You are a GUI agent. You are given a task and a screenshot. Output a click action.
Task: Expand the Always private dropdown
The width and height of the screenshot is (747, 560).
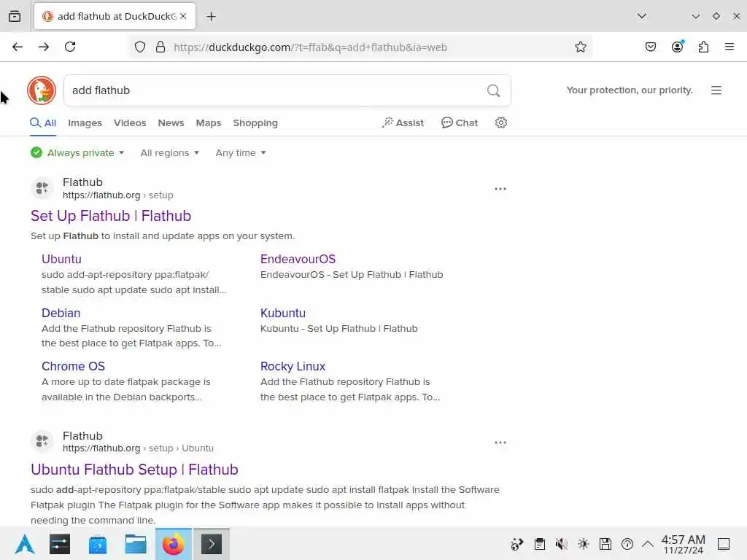[x=77, y=153]
